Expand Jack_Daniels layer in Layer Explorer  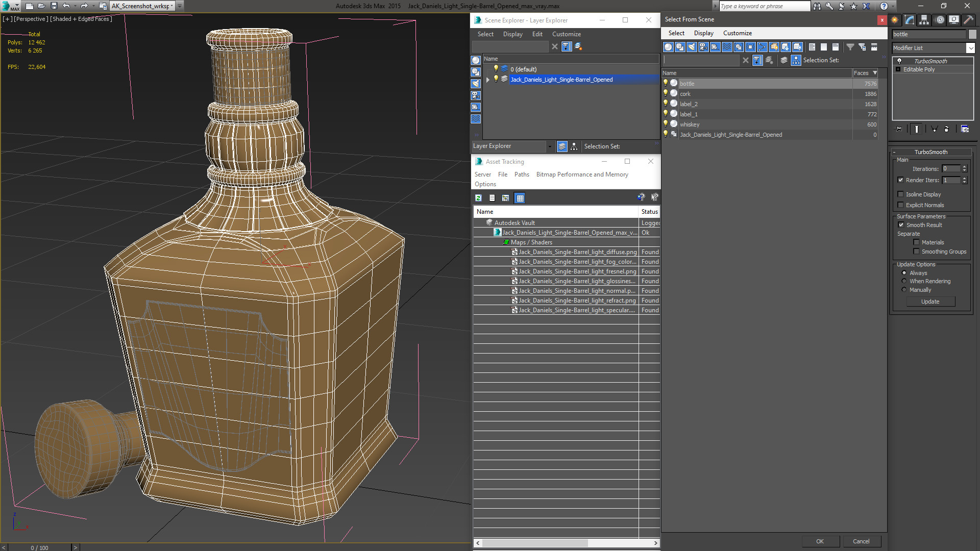[488, 80]
